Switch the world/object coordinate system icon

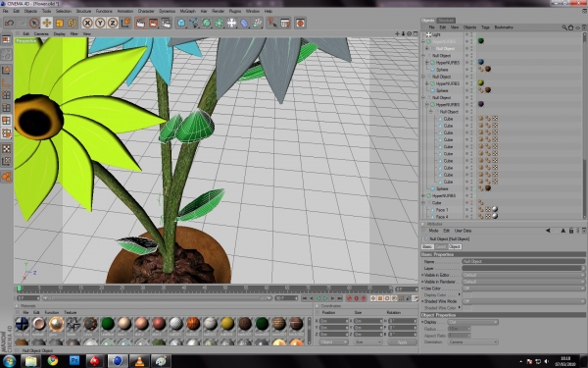125,23
